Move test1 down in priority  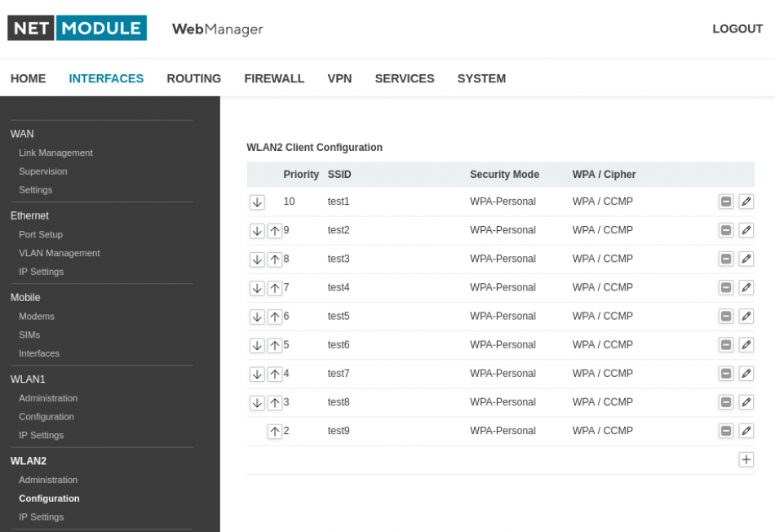coord(257,202)
